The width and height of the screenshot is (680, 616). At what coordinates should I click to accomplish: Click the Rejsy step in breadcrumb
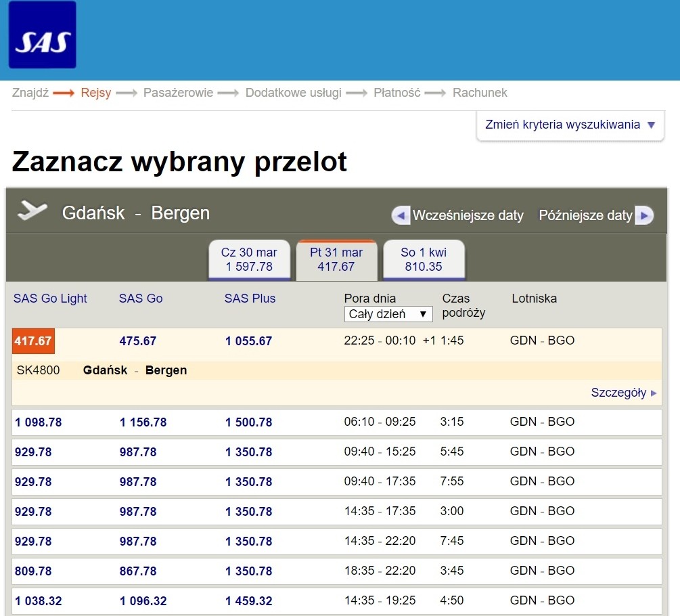click(96, 93)
